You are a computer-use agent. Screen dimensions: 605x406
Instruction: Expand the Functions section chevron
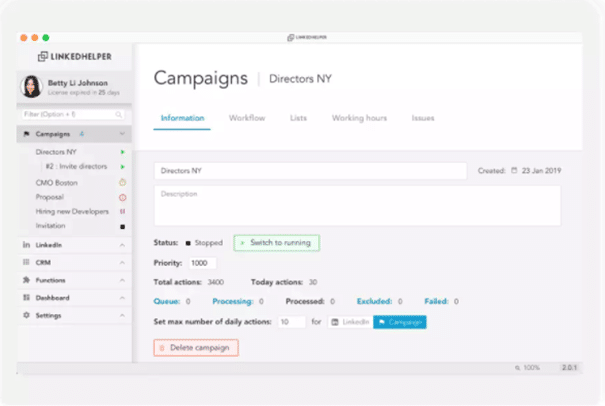pos(122,280)
